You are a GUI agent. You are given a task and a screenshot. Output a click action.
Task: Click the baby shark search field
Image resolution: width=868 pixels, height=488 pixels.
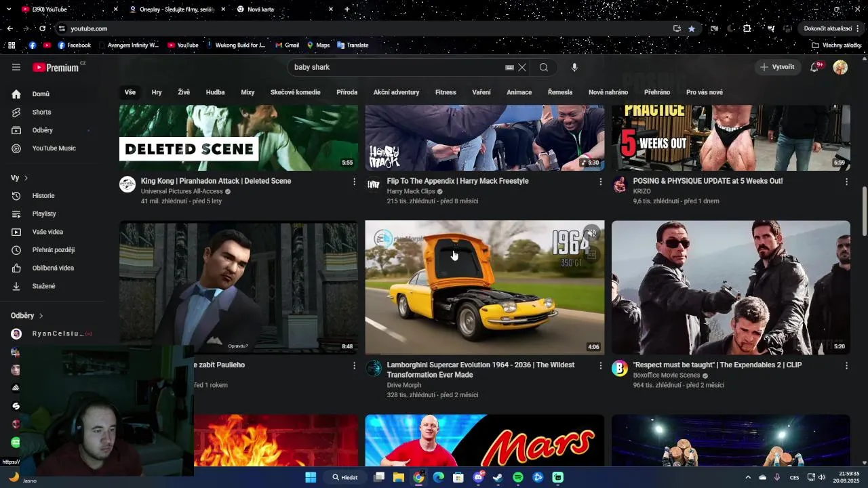coord(397,67)
